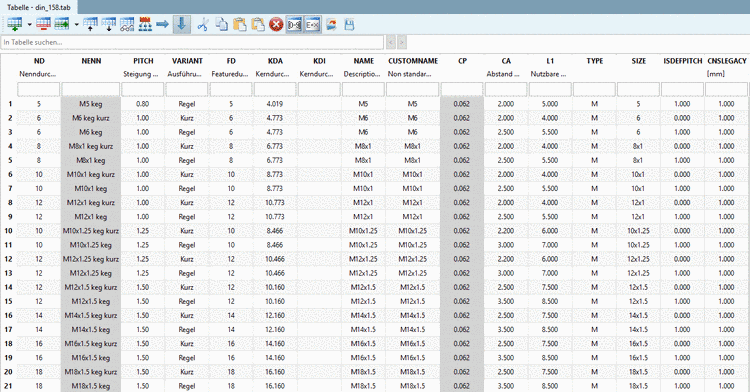
Task: Click the 0.062 CP value in row 1
Action: (462, 104)
